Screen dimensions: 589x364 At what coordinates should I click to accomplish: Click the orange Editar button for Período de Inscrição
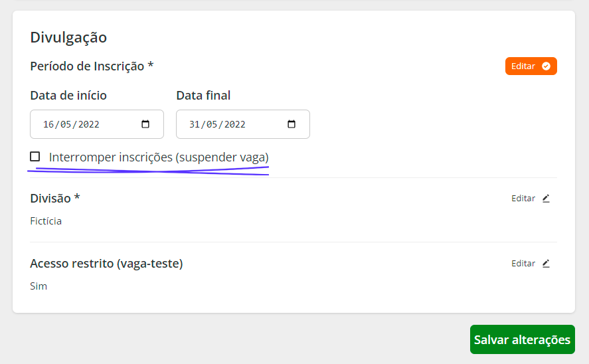[x=531, y=66]
